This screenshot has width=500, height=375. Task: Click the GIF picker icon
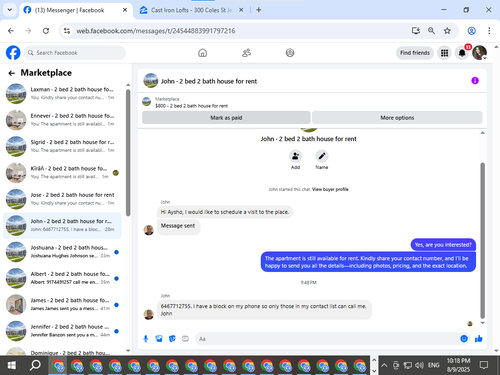(185, 339)
